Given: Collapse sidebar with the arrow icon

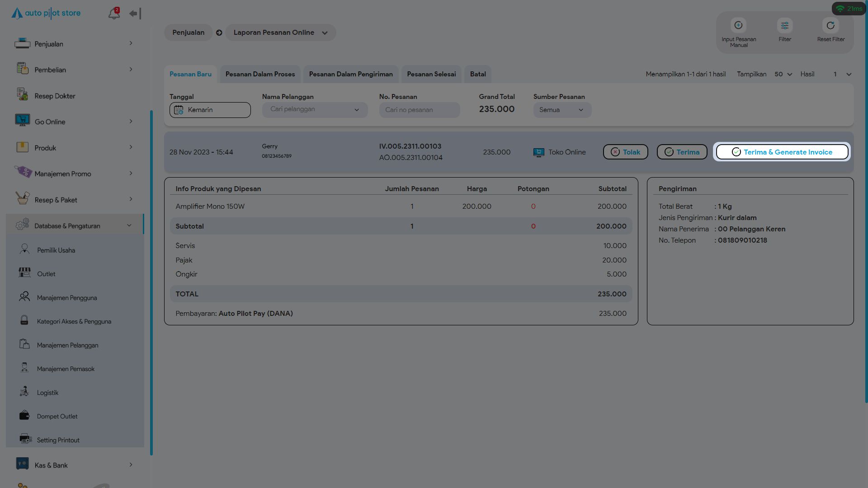Looking at the screenshot, I should coord(135,14).
